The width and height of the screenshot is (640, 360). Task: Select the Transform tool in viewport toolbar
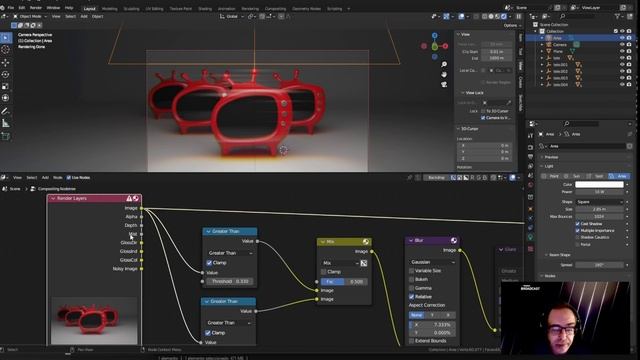click(x=6, y=98)
